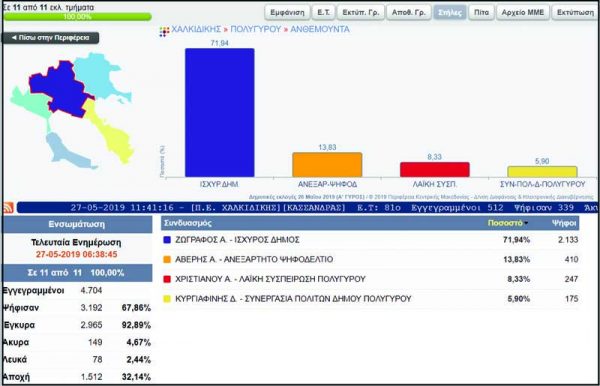Viewport: 600px width, 386px height.
Task: Click the Ψήφοι column header
Action: [564, 223]
